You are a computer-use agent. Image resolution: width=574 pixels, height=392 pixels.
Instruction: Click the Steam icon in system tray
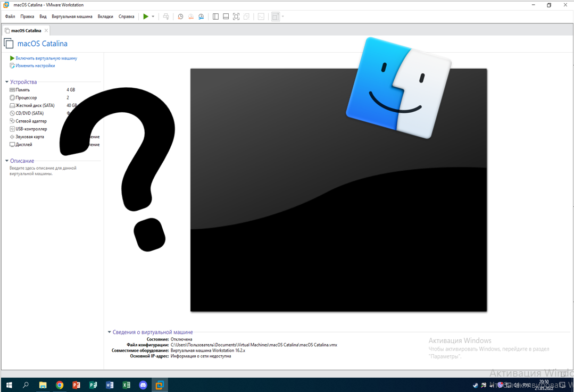coord(475,385)
